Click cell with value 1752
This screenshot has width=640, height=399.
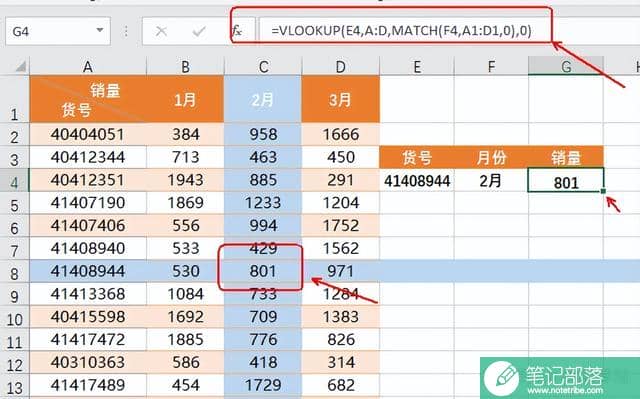coord(341,226)
